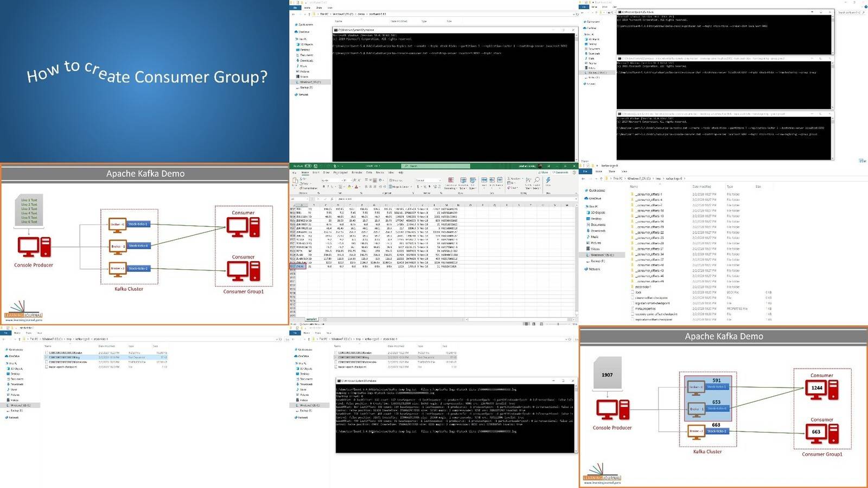The image size is (868, 488).
Task: Apply Bold formatting in Excel
Action: click(x=323, y=187)
